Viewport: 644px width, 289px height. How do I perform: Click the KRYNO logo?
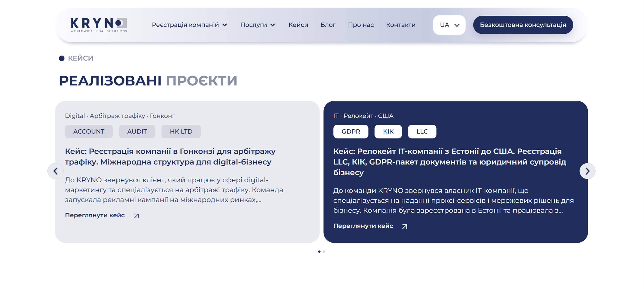pos(99,25)
